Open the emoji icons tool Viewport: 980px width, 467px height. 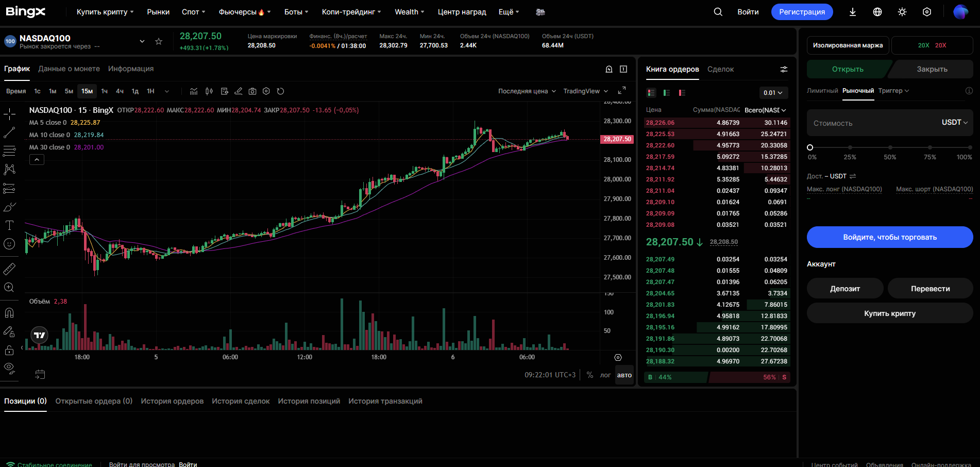pyautogui.click(x=9, y=244)
